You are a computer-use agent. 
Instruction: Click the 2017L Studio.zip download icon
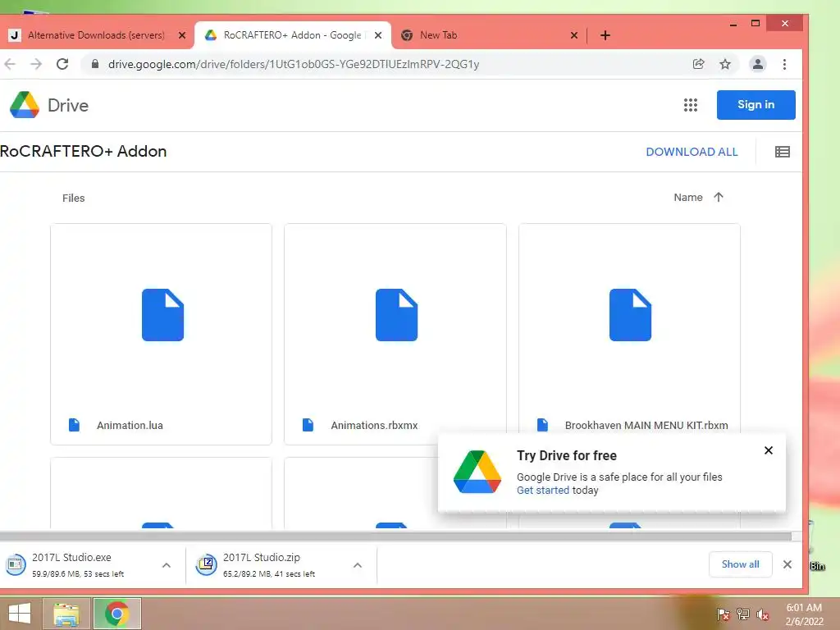click(206, 564)
